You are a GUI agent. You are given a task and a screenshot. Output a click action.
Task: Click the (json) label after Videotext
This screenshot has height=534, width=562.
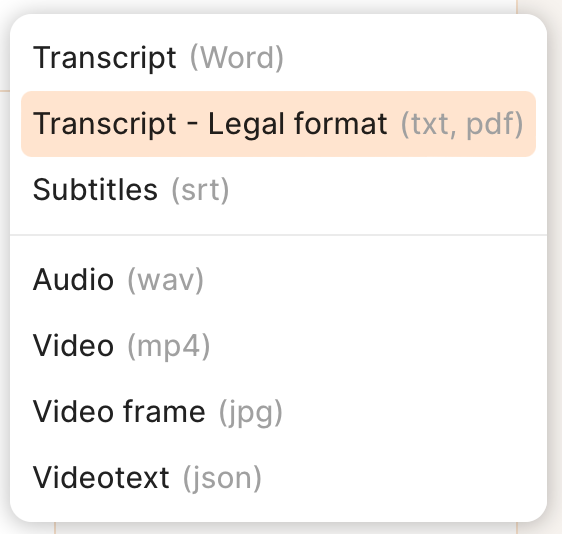click(x=222, y=479)
